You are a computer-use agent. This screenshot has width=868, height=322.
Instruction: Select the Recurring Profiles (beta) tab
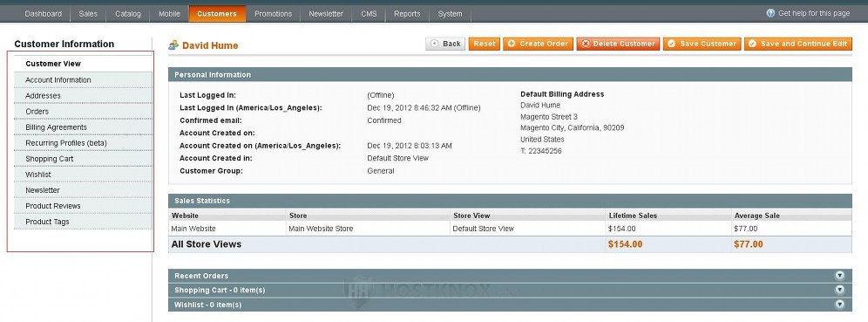83,143
